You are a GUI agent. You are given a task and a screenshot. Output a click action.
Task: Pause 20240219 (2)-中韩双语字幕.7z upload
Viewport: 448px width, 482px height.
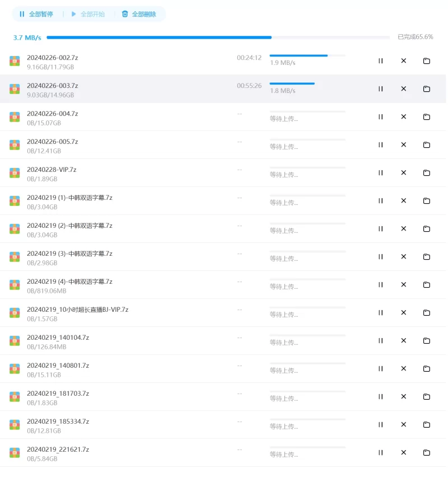pyautogui.click(x=381, y=229)
